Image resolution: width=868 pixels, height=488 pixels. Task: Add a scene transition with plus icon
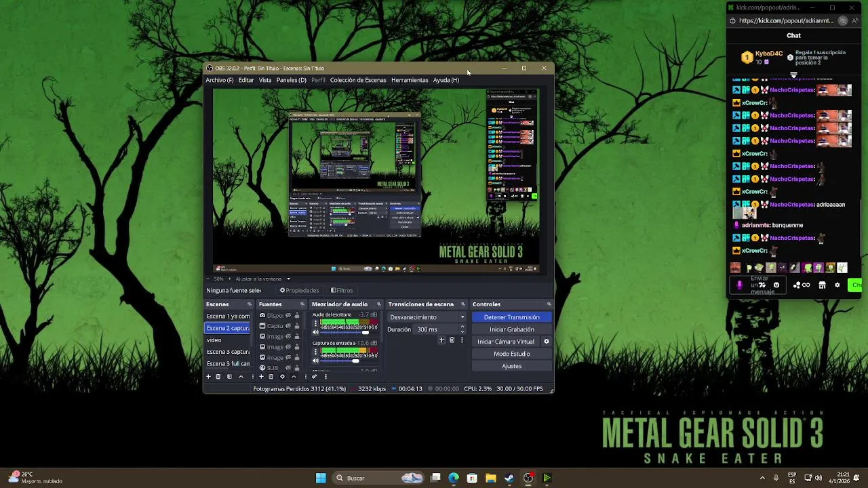(441, 340)
